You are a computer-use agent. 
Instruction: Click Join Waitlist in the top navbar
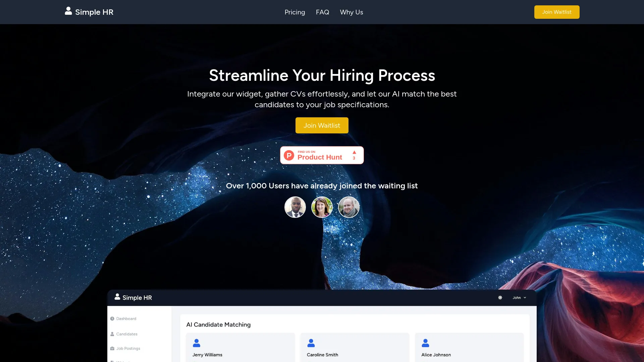point(556,12)
